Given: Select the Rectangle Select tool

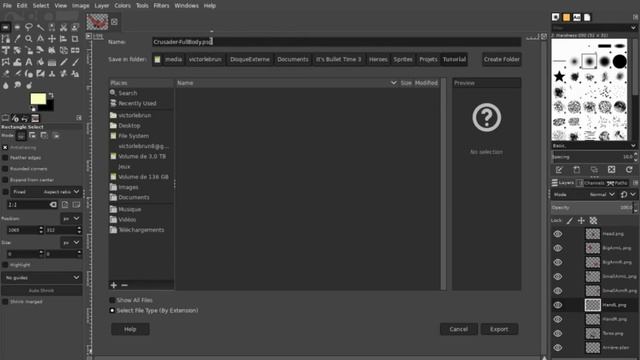Looking at the screenshot, I should click(x=6, y=27).
